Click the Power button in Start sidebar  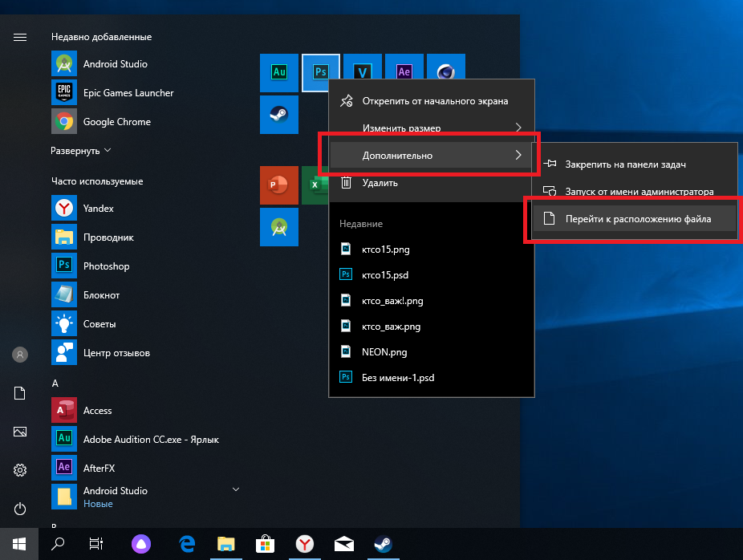tap(20, 509)
